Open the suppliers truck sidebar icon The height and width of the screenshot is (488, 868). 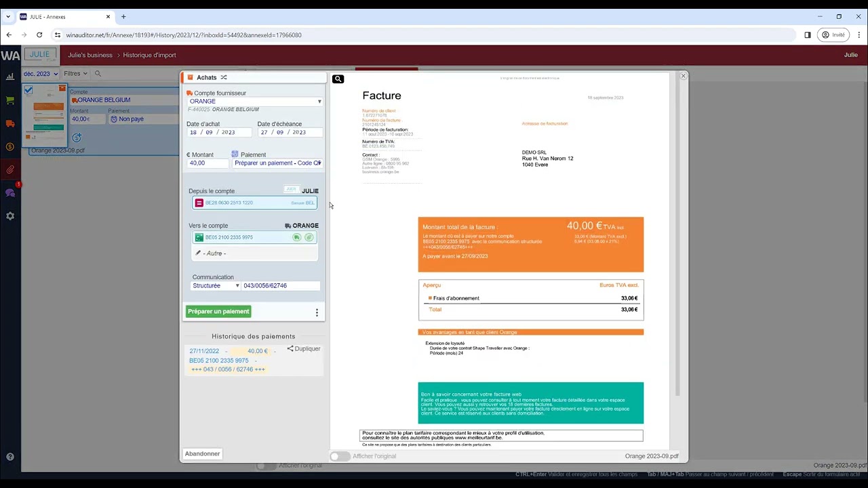[10, 123]
